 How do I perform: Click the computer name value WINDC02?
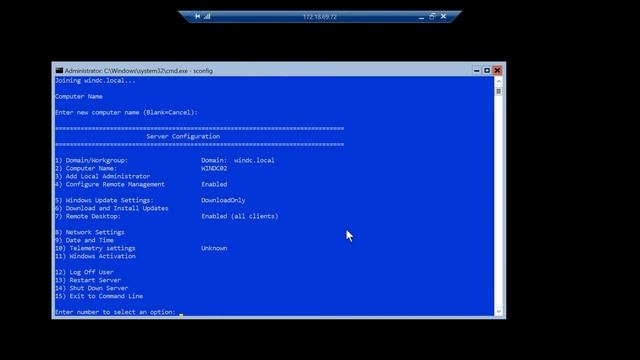pyautogui.click(x=214, y=168)
